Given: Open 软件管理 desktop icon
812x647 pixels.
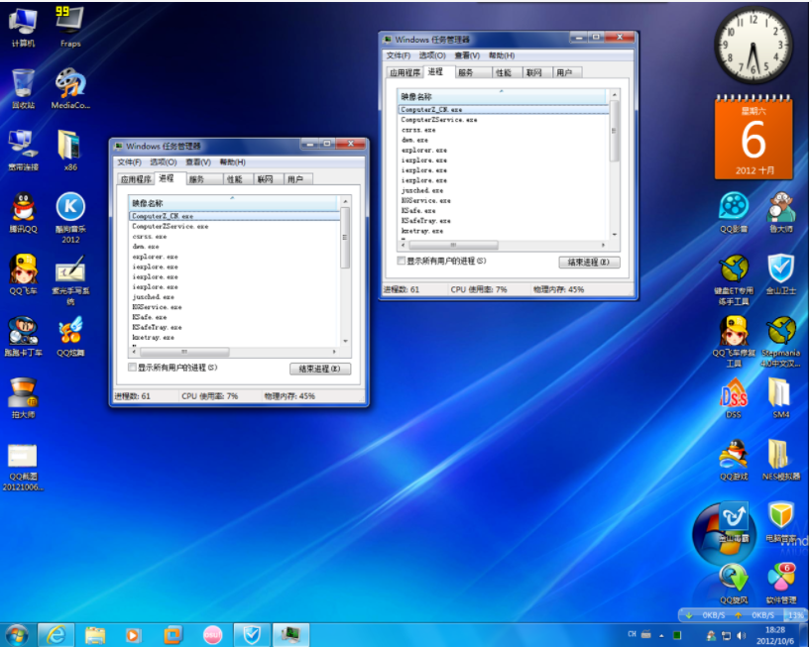Looking at the screenshot, I should 781,584.
